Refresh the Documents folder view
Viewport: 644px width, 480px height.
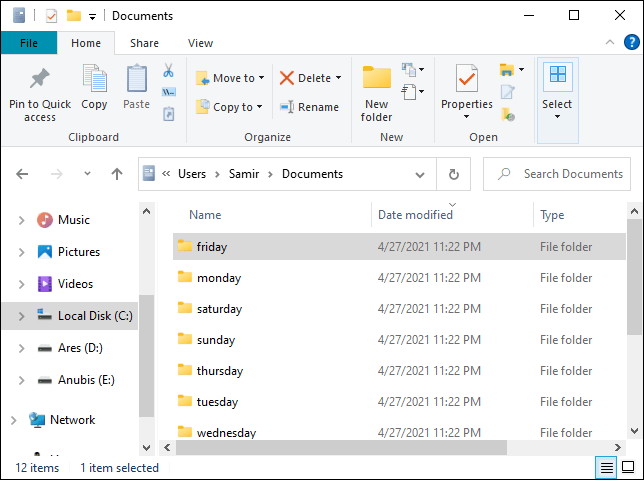pos(453,174)
